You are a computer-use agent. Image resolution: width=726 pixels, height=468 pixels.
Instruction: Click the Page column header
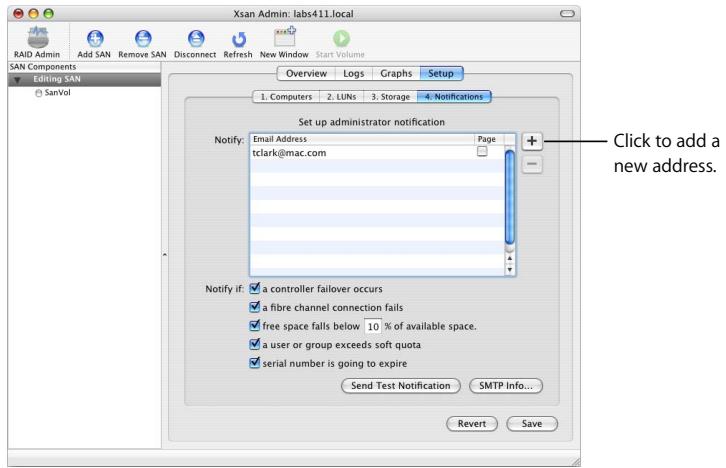pos(489,139)
